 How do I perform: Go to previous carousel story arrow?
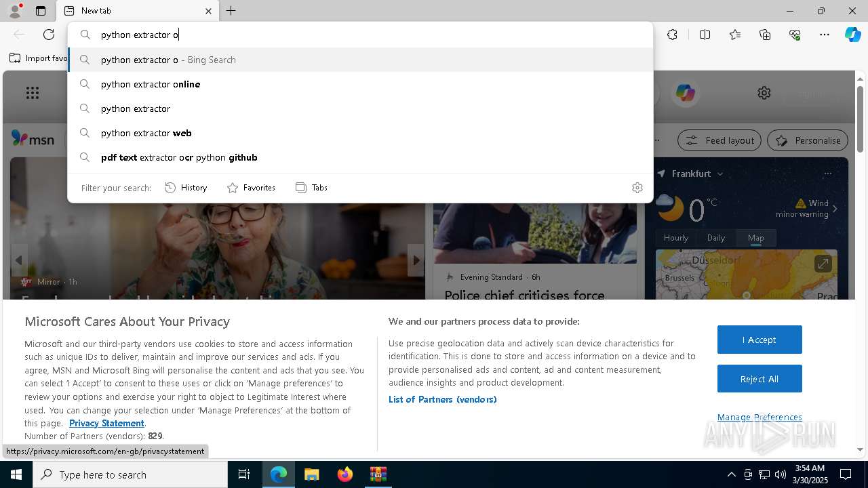(19, 260)
